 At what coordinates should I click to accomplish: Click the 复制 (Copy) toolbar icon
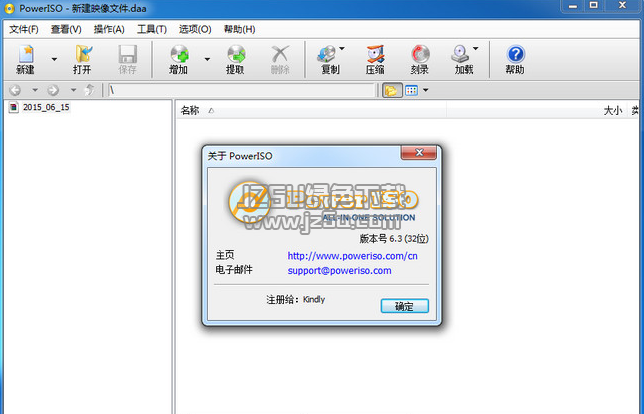[x=328, y=60]
